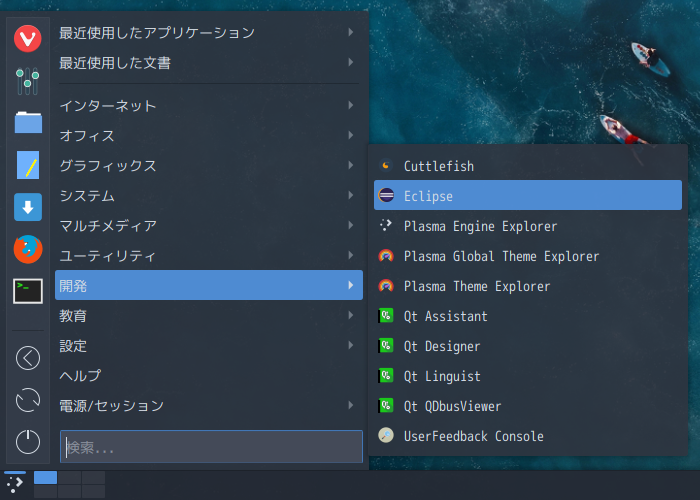The width and height of the screenshot is (700, 500).
Task: Open the terminal icon in sidebar
Action: (x=28, y=291)
